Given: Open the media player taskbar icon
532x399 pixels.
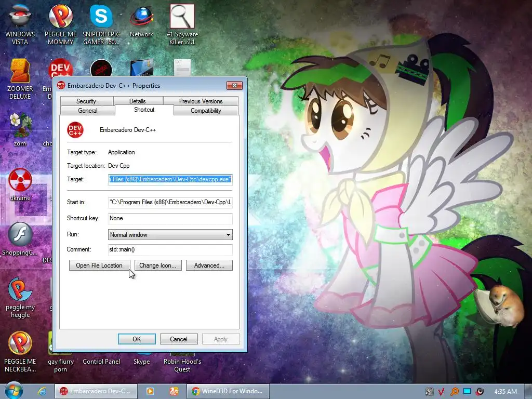Looking at the screenshot, I should tap(150, 391).
